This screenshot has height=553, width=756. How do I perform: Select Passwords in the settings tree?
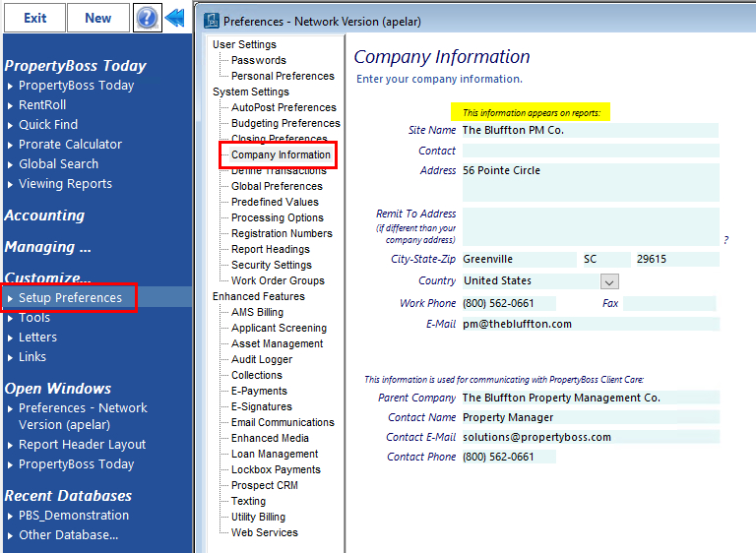coord(259,60)
